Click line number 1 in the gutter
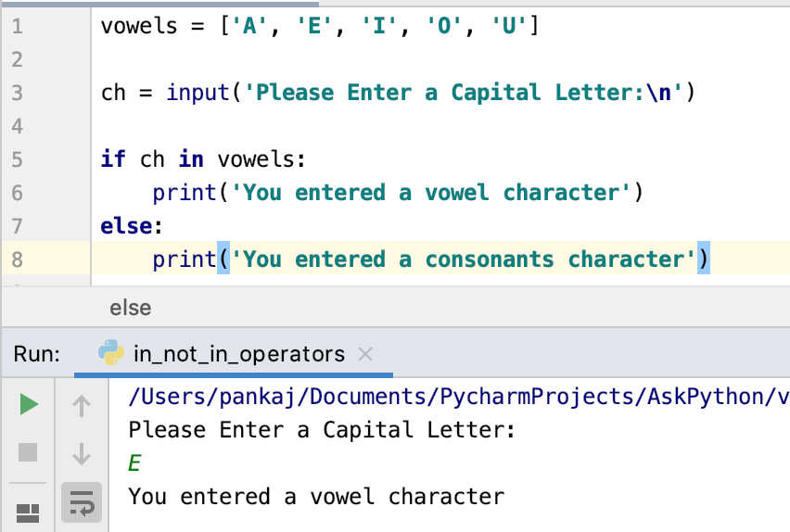 (18, 26)
